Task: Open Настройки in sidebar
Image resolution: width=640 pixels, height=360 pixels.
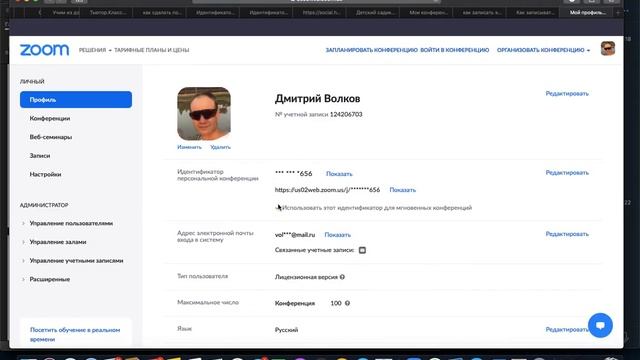Action: tap(45, 174)
